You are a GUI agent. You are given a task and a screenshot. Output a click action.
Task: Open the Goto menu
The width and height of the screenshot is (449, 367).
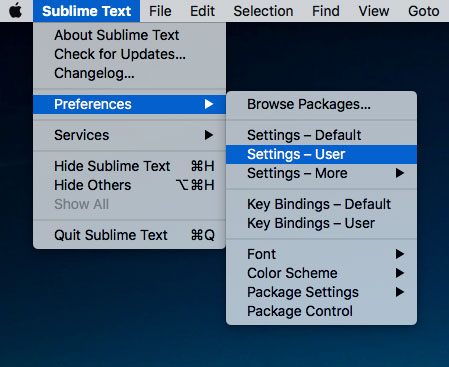tap(424, 11)
